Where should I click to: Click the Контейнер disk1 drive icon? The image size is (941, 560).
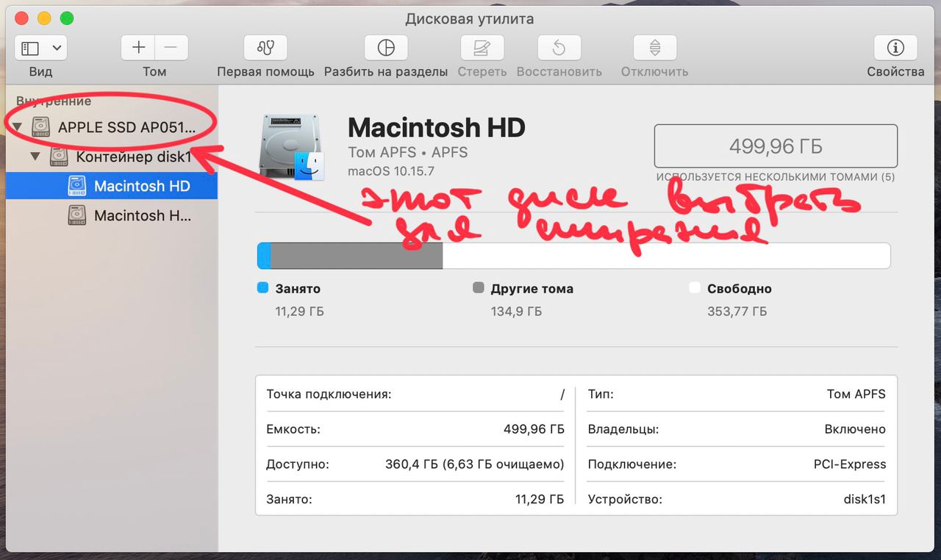click(60, 157)
